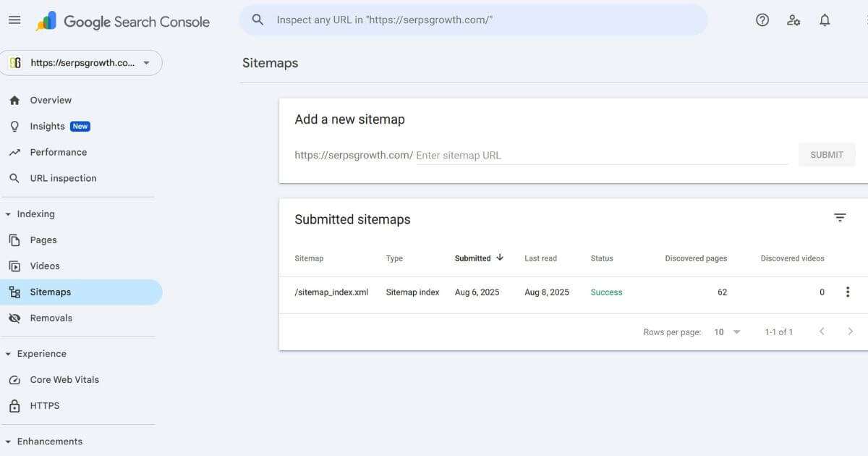Check notifications via the bell icon
868x456 pixels.
825,20
